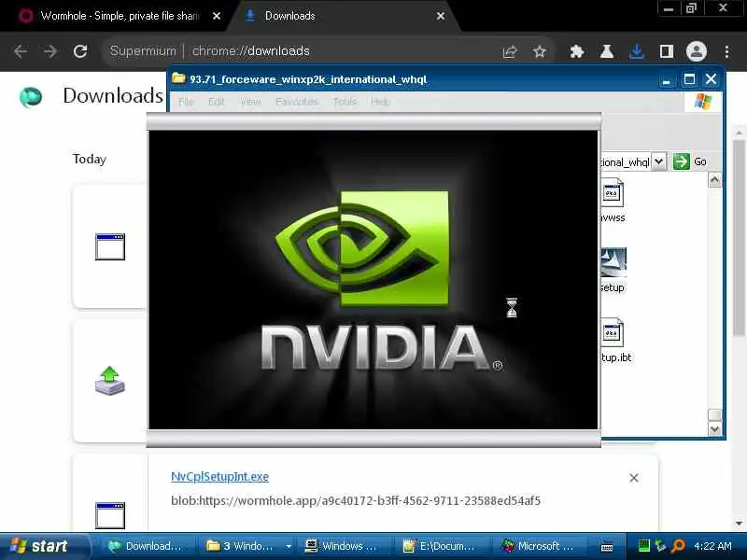The image size is (747, 560).
Task: Open the Help menu in Explorer window
Action: pos(381,102)
